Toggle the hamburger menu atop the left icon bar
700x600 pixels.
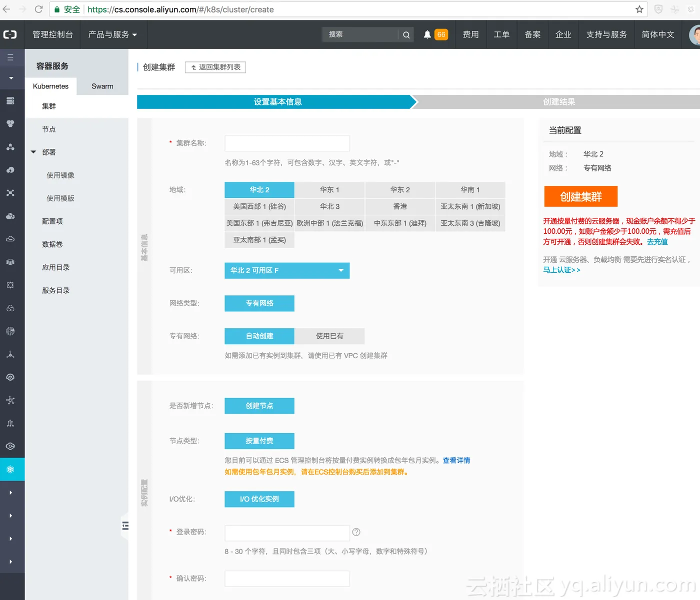(x=10, y=57)
